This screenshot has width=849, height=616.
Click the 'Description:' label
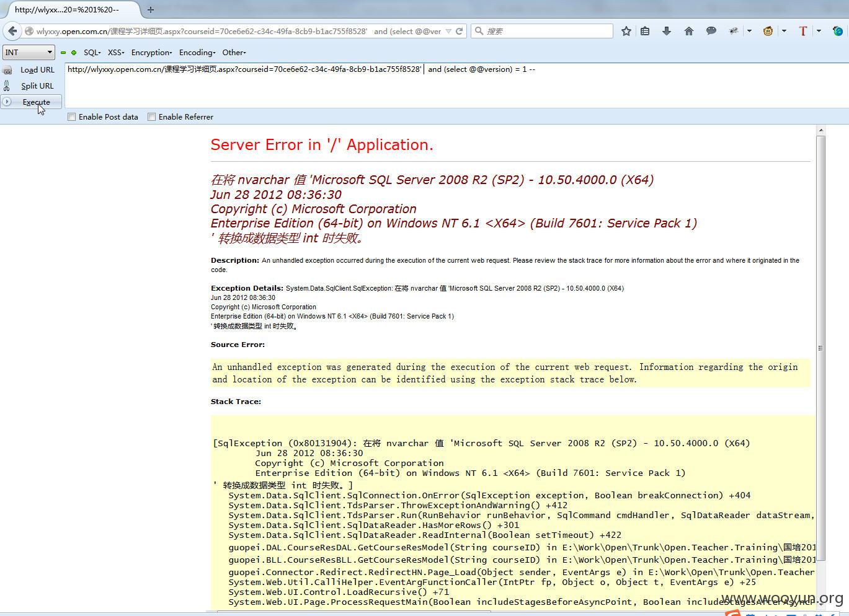[x=235, y=260]
